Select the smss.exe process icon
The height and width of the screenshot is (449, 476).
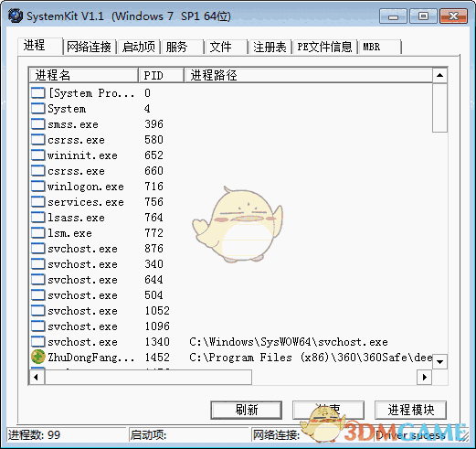click(x=38, y=124)
